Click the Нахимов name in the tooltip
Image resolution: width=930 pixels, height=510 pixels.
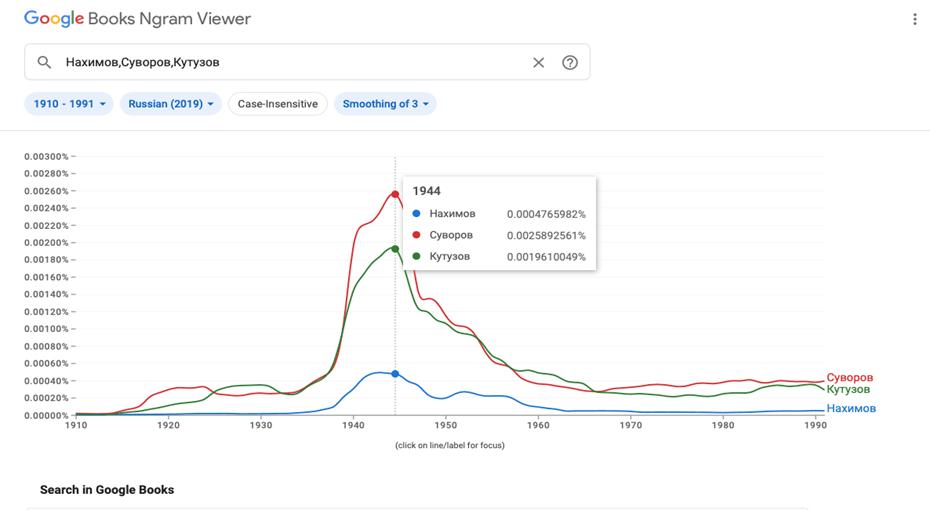tap(453, 213)
